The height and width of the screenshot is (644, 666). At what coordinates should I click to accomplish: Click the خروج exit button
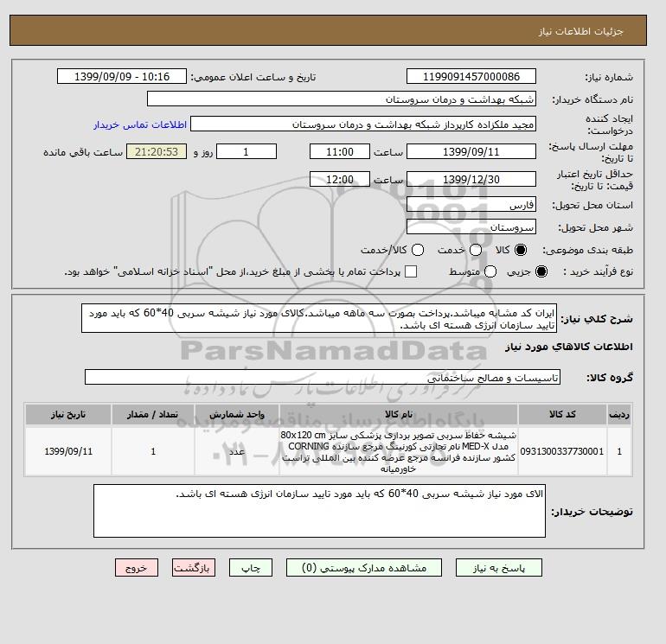coord(137,568)
